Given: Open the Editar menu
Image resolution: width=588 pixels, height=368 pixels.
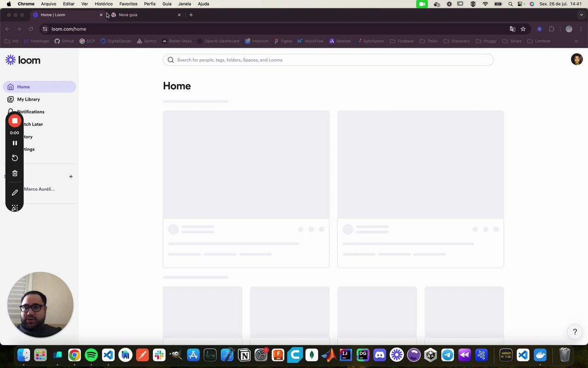Looking at the screenshot, I should tap(69, 4).
